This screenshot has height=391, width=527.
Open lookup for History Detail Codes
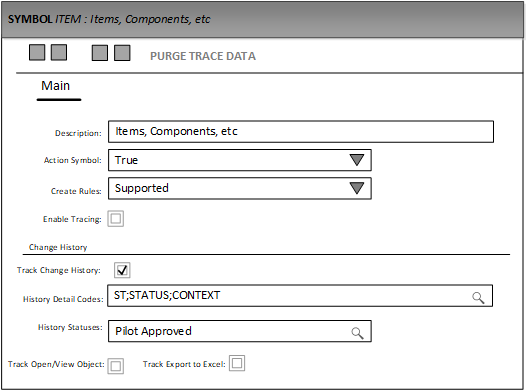coord(478,298)
